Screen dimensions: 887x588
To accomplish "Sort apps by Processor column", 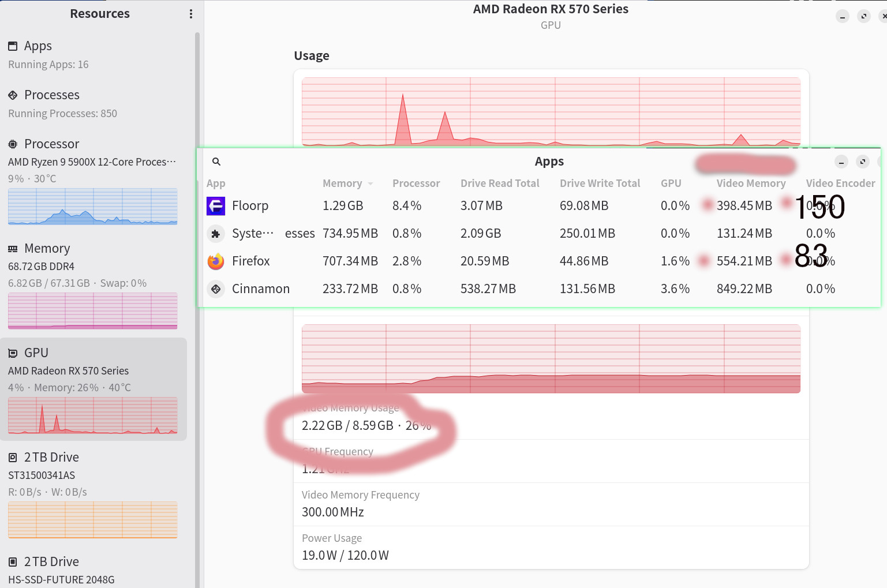I will click(x=416, y=183).
